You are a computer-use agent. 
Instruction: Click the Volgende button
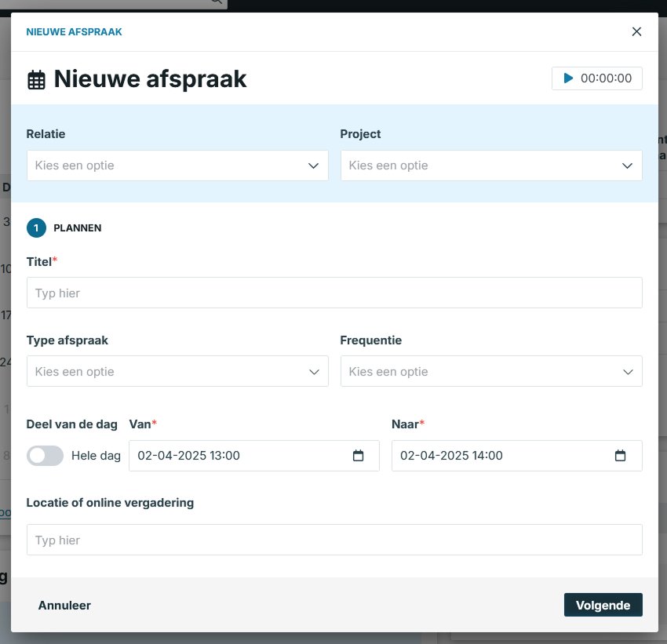(603, 605)
